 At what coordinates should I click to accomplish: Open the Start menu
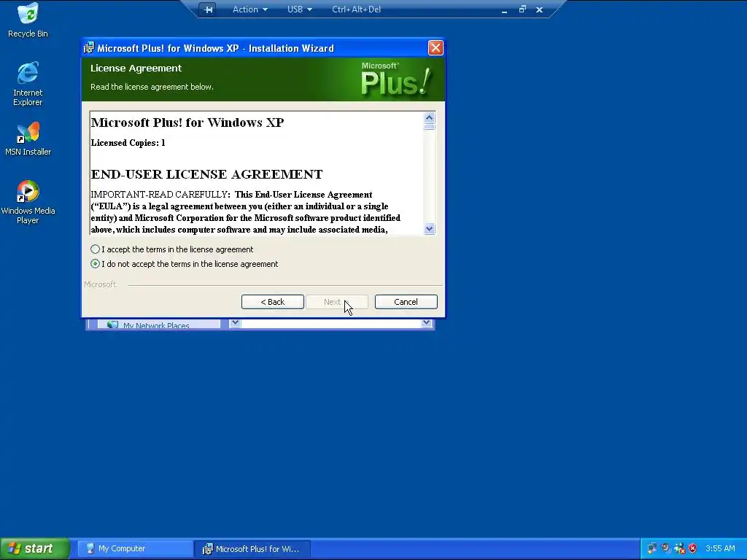coord(35,548)
